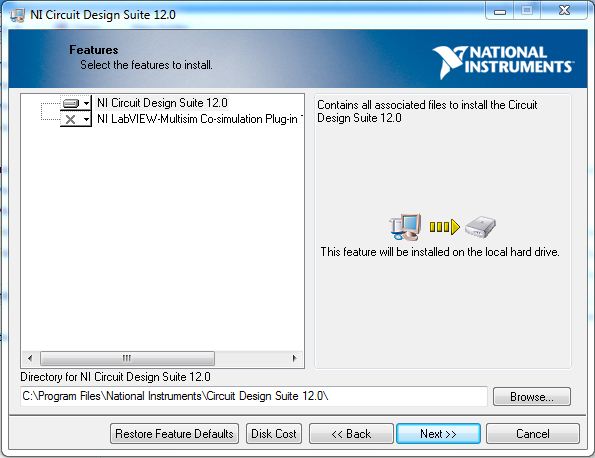Click the computer icon in description panel
Image resolution: width=595 pixels, height=458 pixels.
[405, 227]
